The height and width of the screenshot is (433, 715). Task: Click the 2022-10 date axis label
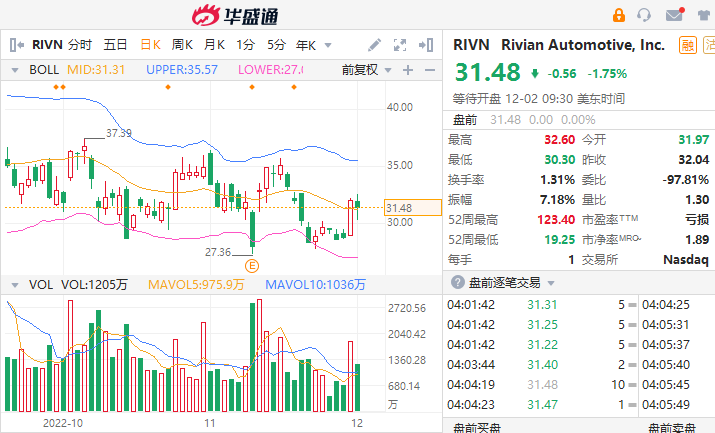(x=63, y=423)
